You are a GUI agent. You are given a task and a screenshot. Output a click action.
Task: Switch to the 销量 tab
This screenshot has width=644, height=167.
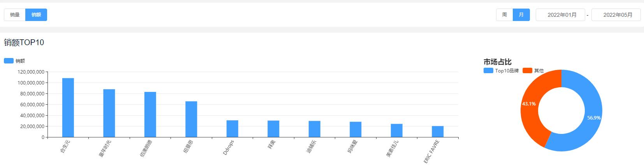tap(15, 15)
